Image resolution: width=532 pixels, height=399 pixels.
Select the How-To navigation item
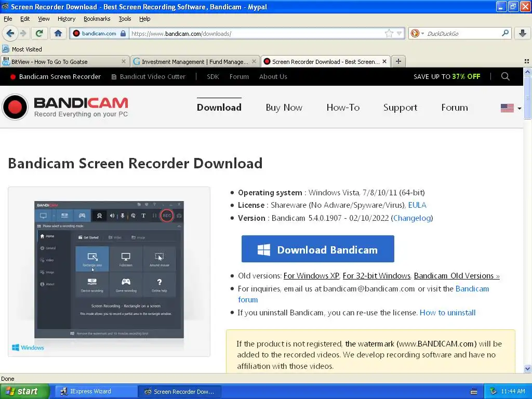pos(343,107)
